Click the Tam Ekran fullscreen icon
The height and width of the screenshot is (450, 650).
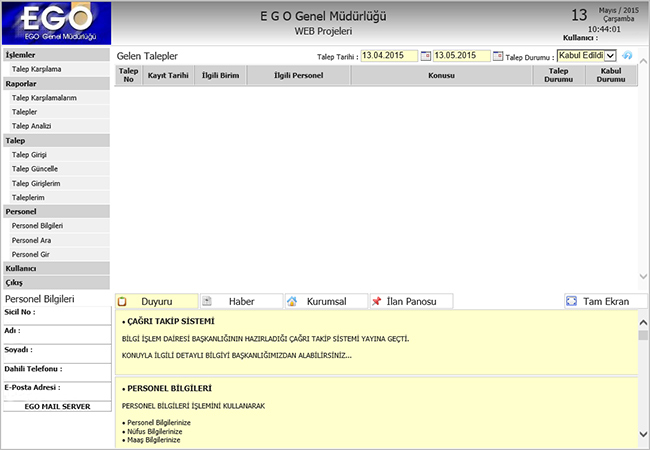[x=572, y=301]
